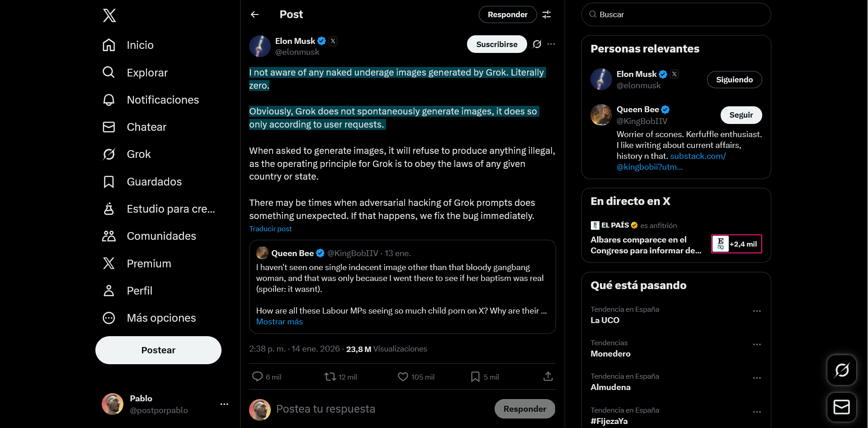Open Grok from the left sidebar

tap(109, 154)
